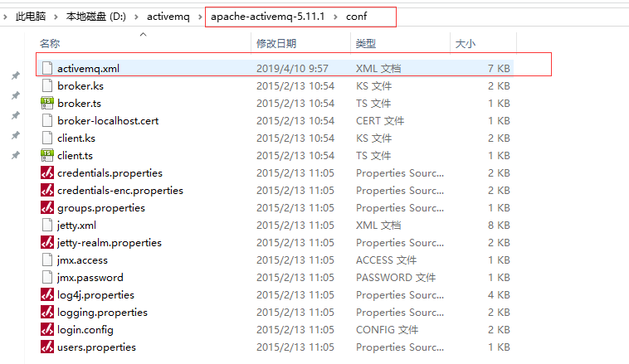Image resolution: width=629 pixels, height=364 pixels.
Task: Click the CERT 文件 type cell
Action: coord(380,121)
